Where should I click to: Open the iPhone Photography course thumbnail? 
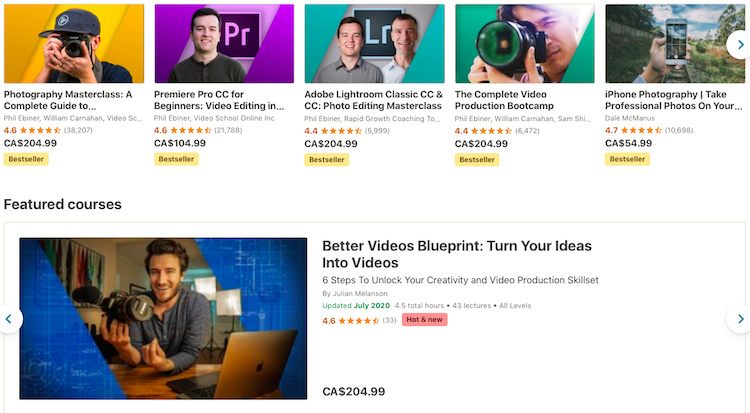pyautogui.click(x=675, y=44)
